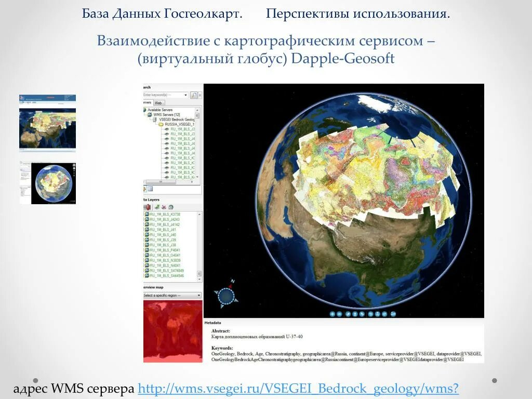Open the keyword search dropdown arrow
Image resolution: width=532 pixels, height=399 pixels.
(185, 95)
